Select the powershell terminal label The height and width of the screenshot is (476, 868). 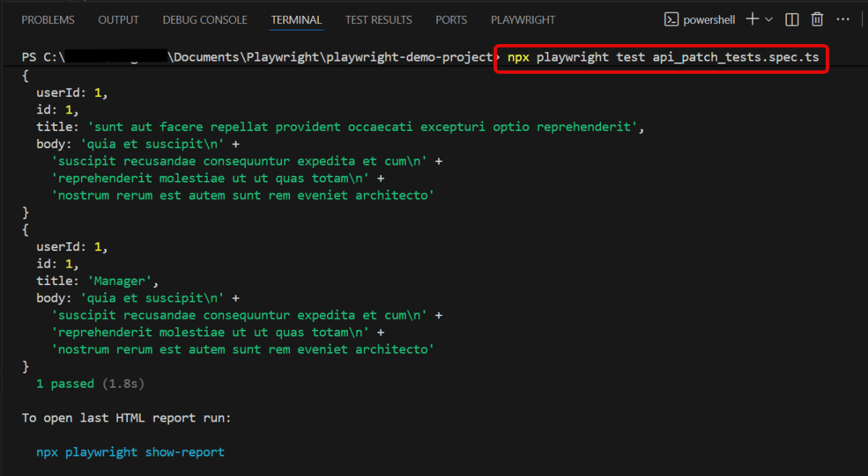(709, 20)
